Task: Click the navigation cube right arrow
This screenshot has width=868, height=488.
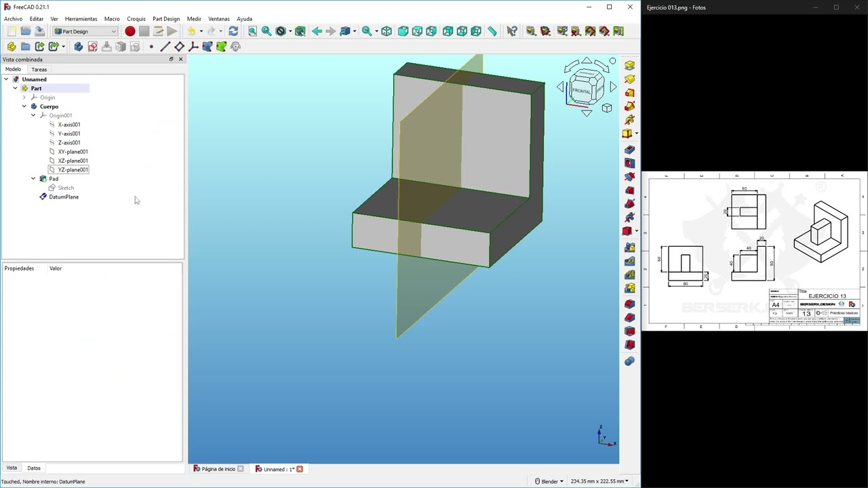Action: (613, 87)
